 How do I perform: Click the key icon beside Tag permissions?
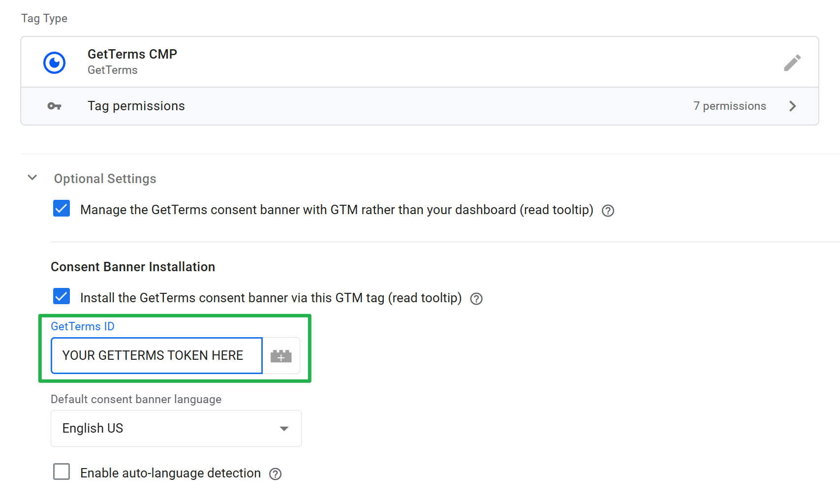pyautogui.click(x=54, y=106)
